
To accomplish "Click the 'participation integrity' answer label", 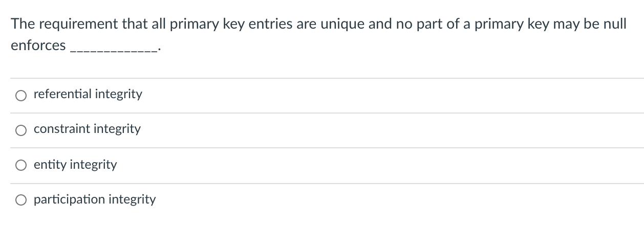I will coord(95,199).
